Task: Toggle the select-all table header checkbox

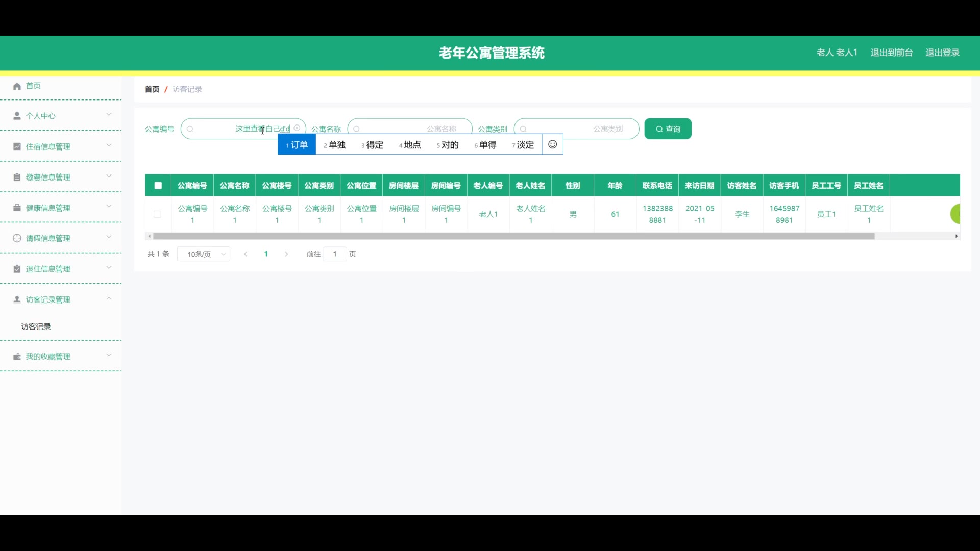Action: pos(158,186)
